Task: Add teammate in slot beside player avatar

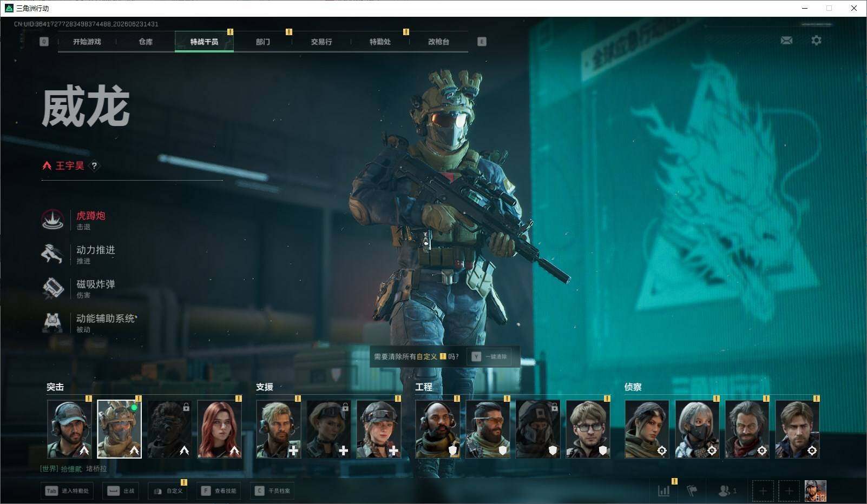Action: (789, 491)
